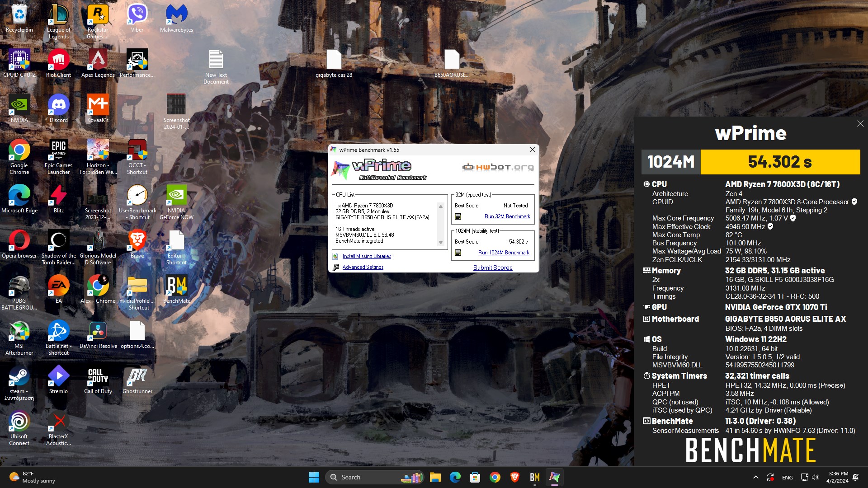The height and width of the screenshot is (488, 868).
Task: Open Advanced Settings in wPrime
Action: (x=363, y=267)
